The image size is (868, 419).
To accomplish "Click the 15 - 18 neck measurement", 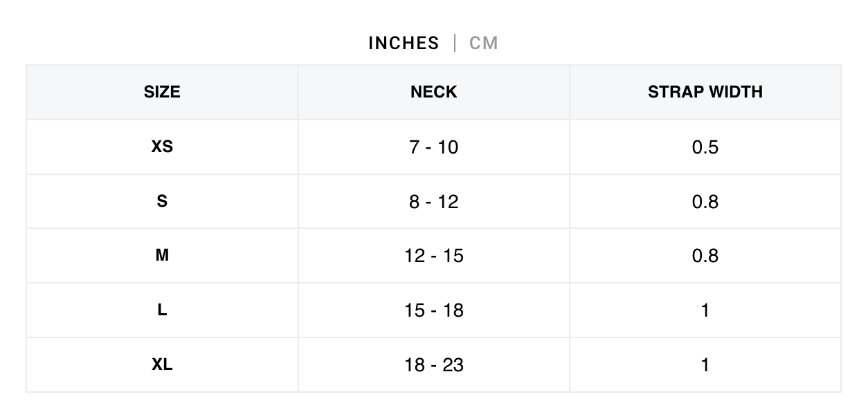I will click(x=434, y=310).
